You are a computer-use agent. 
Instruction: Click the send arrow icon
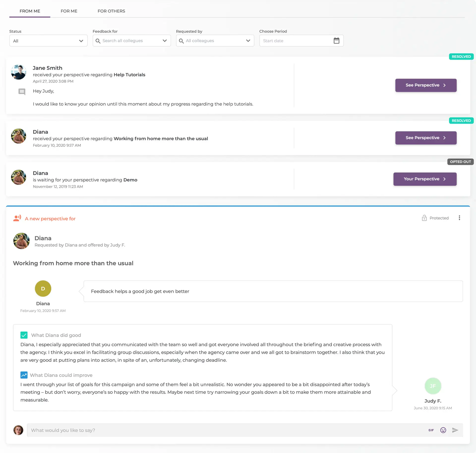(455, 430)
